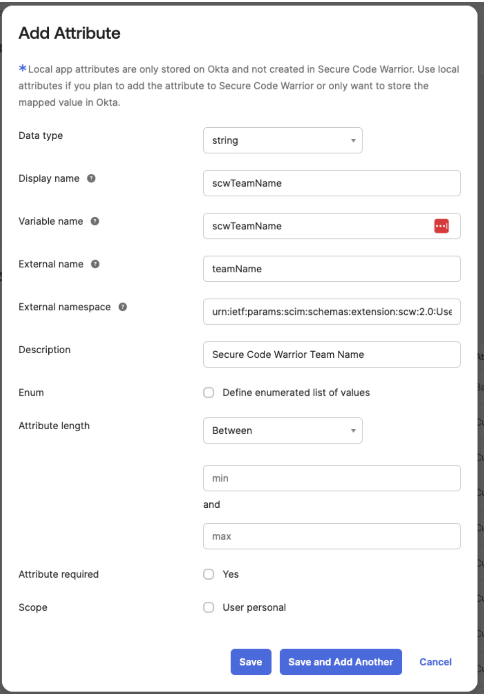Expand the Attribute length Between dropdown
The height and width of the screenshot is (694, 484).
tap(283, 430)
